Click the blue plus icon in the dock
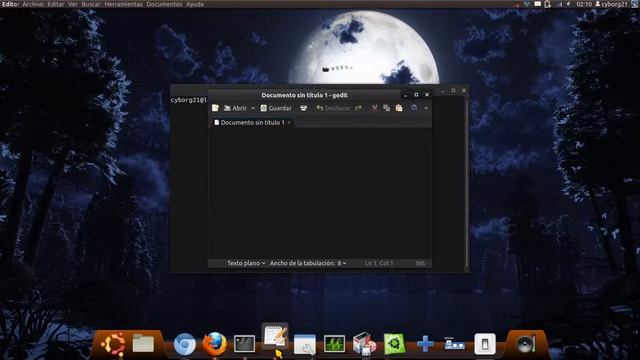This screenshot has height=360, width=640. coord(425,344)
